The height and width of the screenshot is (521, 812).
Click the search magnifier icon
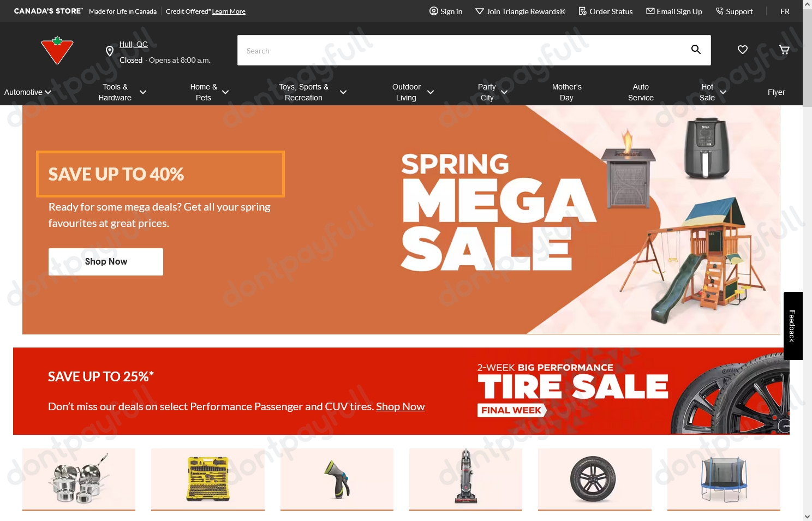pos(696,50)
